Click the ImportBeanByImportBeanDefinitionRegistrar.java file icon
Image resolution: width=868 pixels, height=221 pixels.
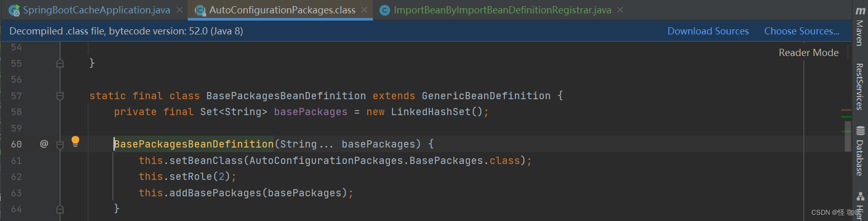pos(385,10)
